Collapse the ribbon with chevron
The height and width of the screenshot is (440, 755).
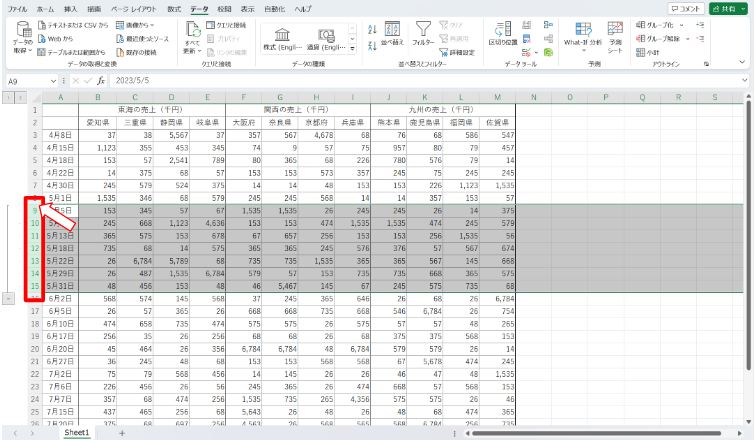pos(742,62)
